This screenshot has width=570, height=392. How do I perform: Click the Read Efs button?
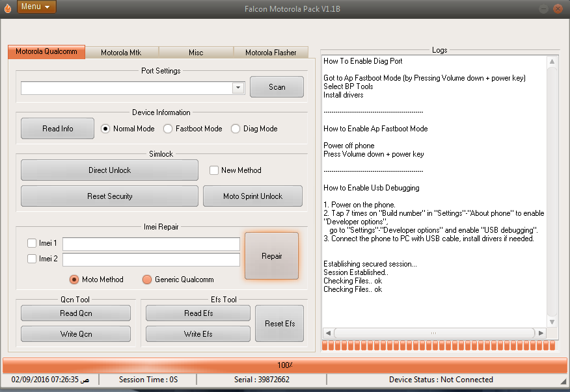coord(198,313)
